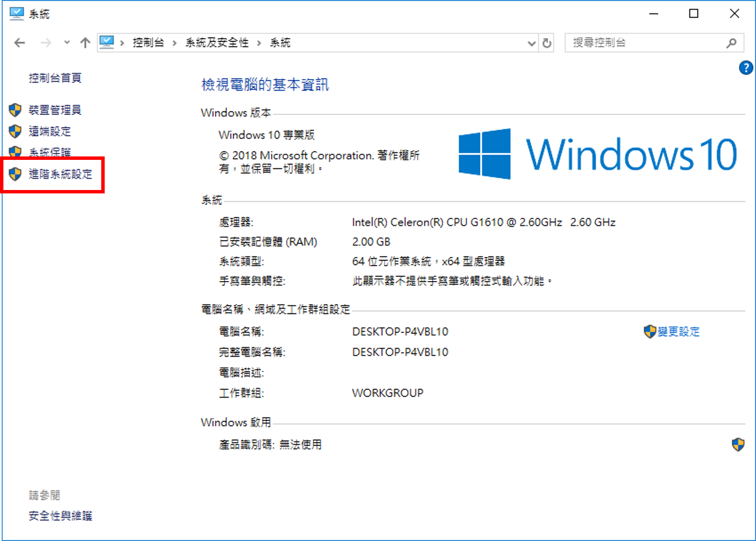This screenshot has width=756, height=541.
Task: Click the heading 檢視電腦的基本資訊
Action: click(x=265, y=85)
